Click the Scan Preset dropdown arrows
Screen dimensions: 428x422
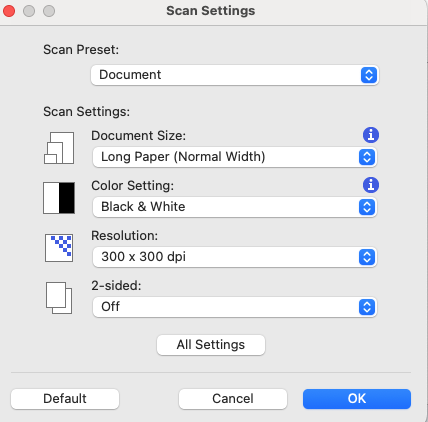(369, 75)
